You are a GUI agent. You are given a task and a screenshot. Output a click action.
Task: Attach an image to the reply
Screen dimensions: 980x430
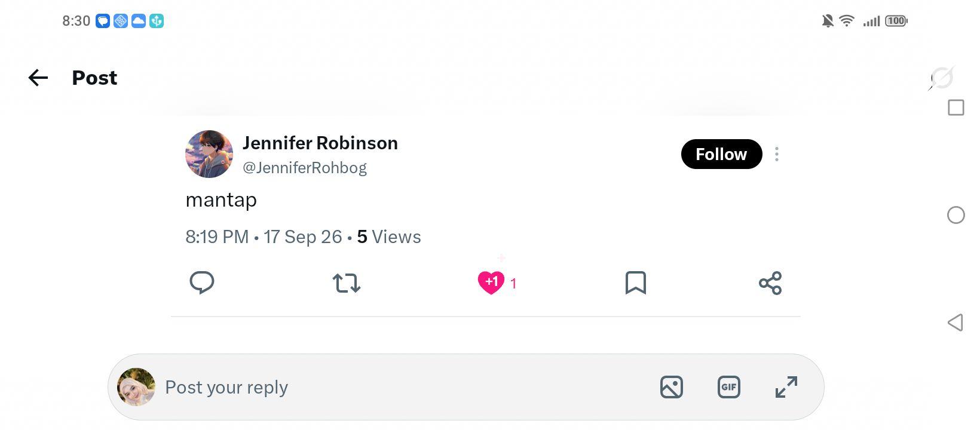coord(672,387)
